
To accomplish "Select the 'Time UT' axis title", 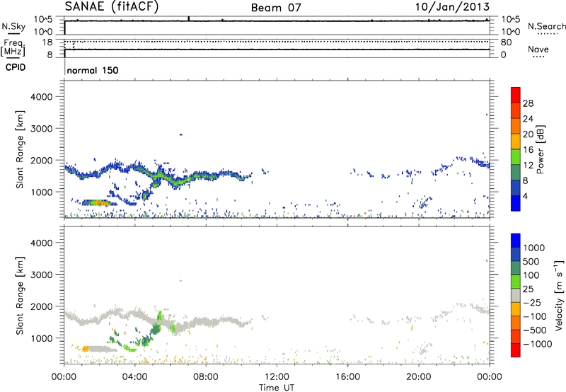I will point(277,388).
